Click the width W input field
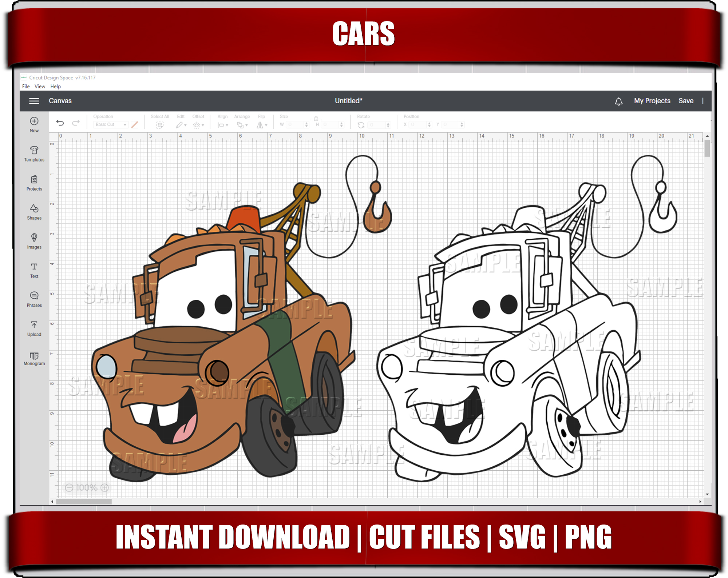Viewport: 728px width, 578px height. (298, 125)
